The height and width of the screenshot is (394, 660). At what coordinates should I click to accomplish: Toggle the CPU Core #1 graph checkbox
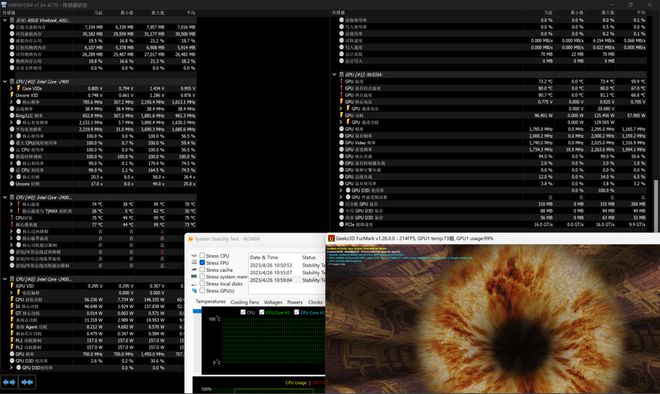point(262,312)
